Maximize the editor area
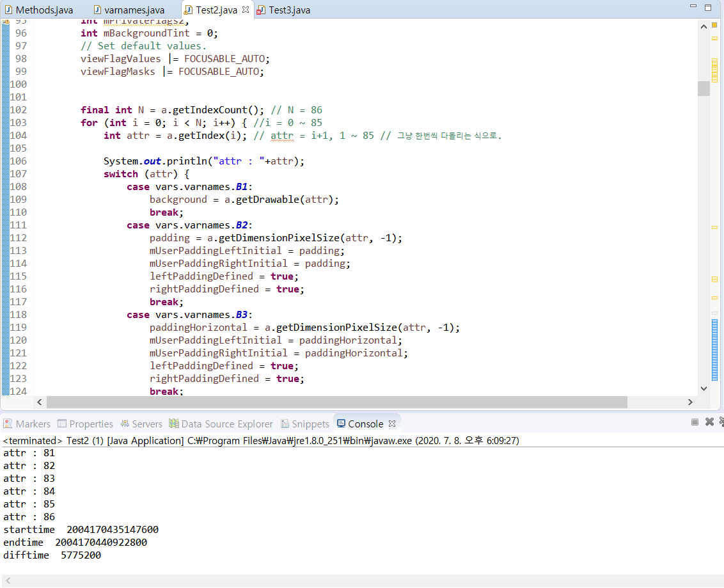724x588 pixels. point(708,7)
